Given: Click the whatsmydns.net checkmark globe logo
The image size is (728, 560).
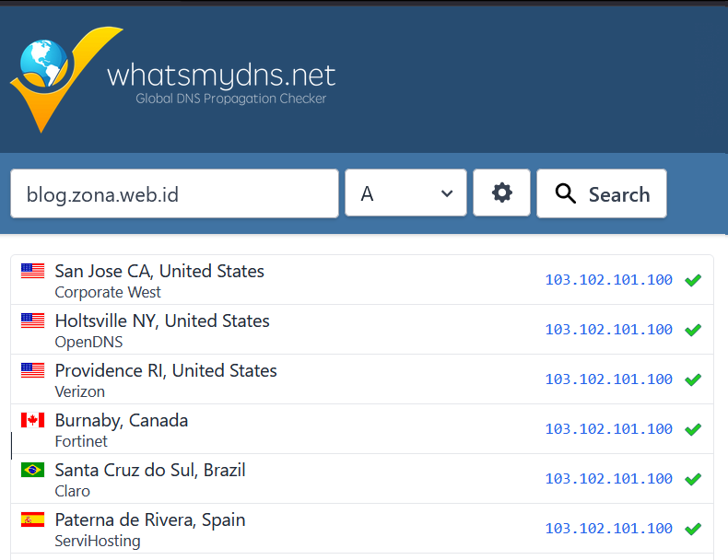Looking at the screenshot, I should coord(65,79).
